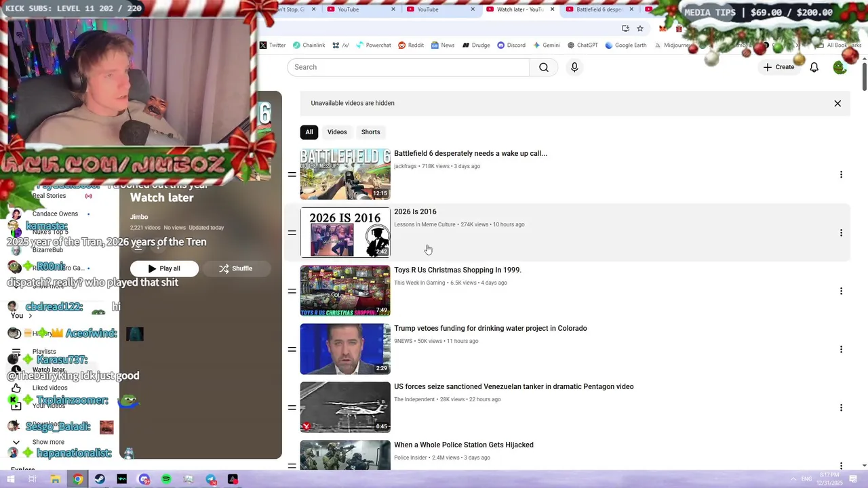The image size is (868, 488).
Task: Click the Play all button
Action: coord(164,268)
